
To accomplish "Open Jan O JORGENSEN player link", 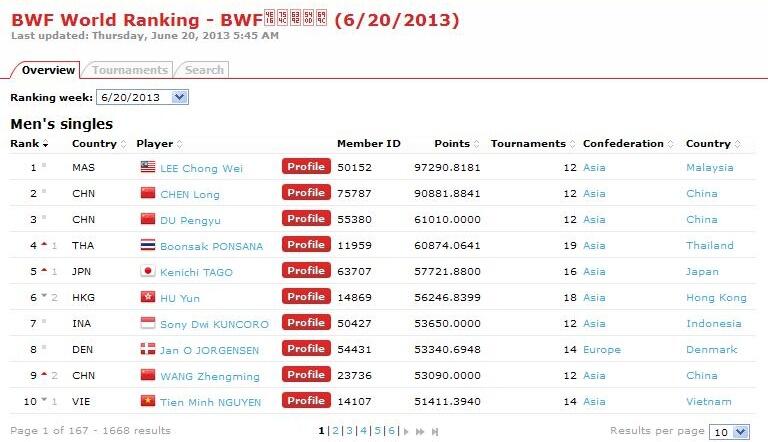I will pos(210,350).
